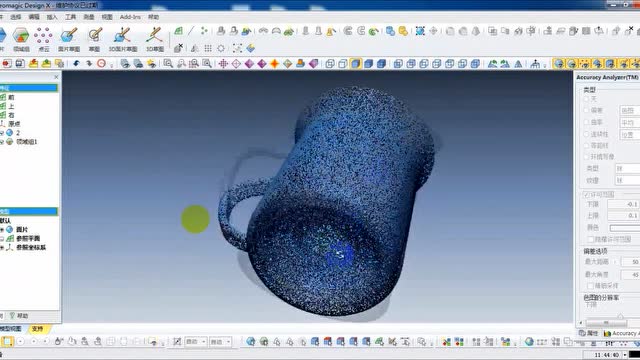Open the 帮助 menu in the menu bar
640x360 pixels.
tap(153, 17)
